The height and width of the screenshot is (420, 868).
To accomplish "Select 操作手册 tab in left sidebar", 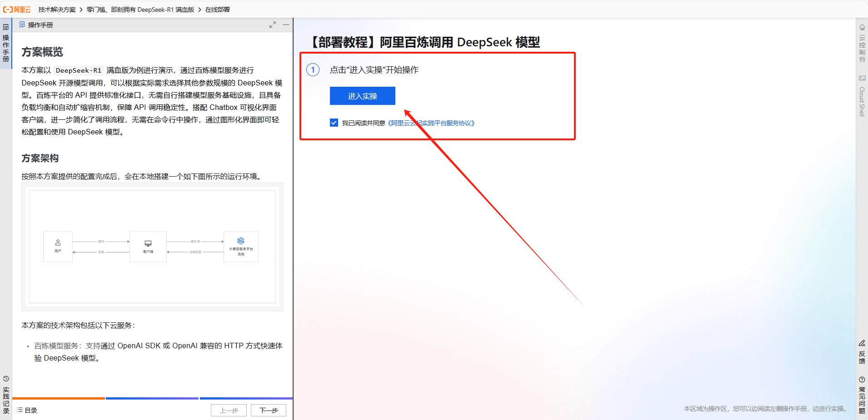I will coord(6,43).
